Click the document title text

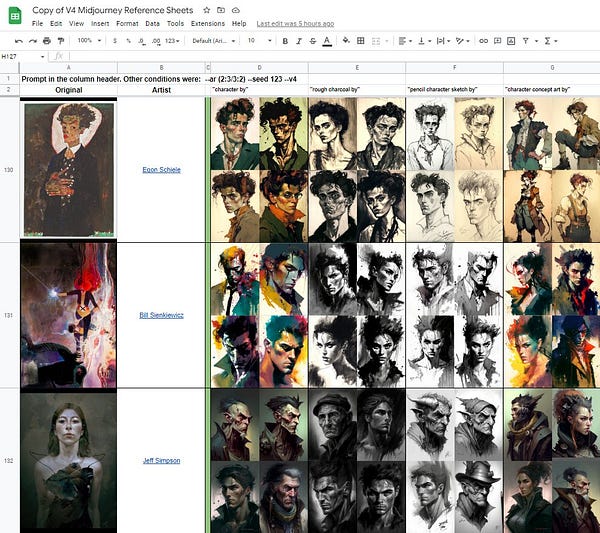pos(112,10)
